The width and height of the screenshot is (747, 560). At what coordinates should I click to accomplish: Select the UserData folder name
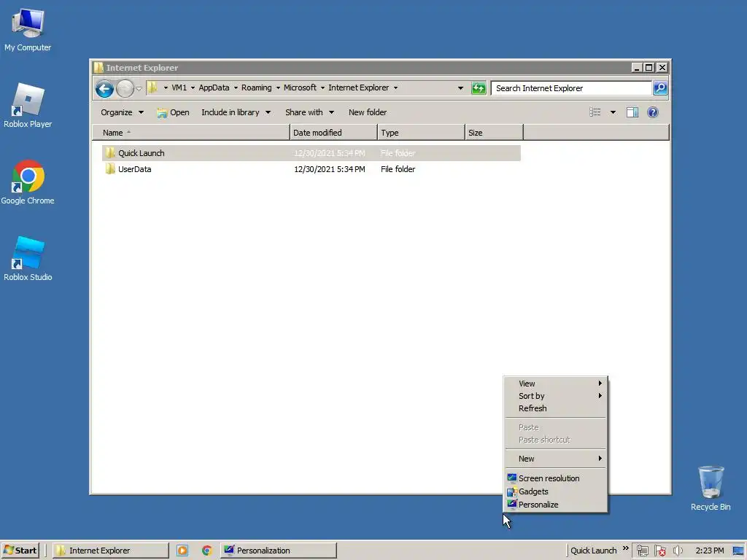(134, 169)
